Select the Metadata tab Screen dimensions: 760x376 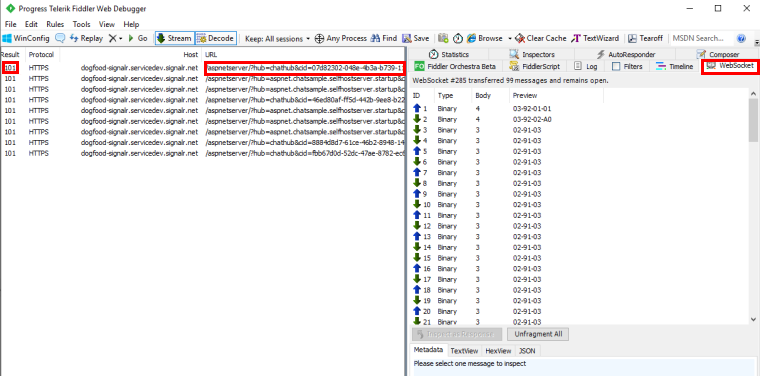tap(428, 350)
